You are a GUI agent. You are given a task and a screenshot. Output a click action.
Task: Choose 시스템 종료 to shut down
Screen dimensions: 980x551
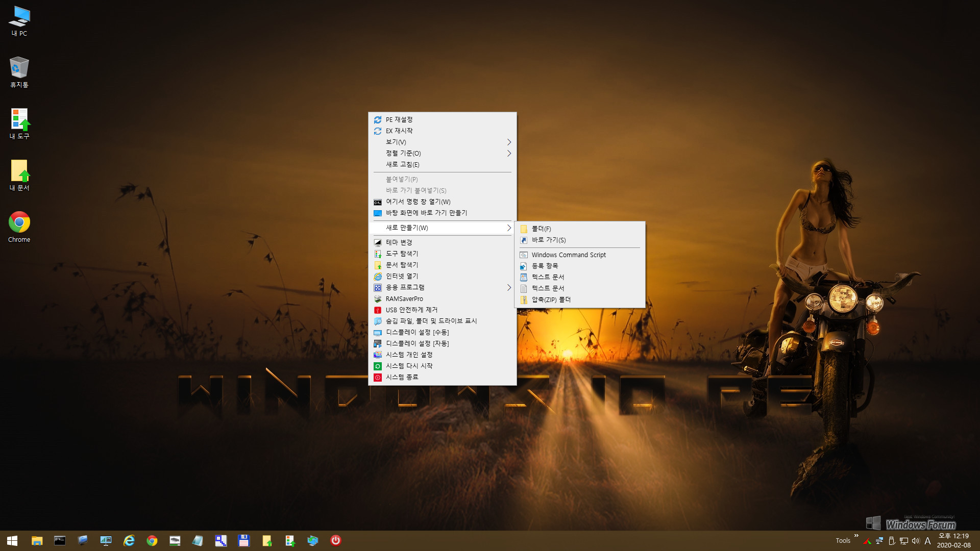click(x=442, y=377)
